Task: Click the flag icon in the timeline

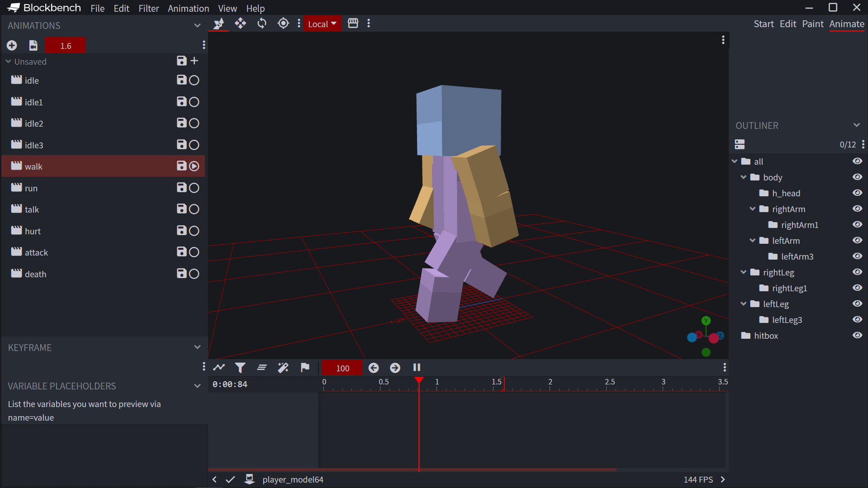Action: pos(305,367)
